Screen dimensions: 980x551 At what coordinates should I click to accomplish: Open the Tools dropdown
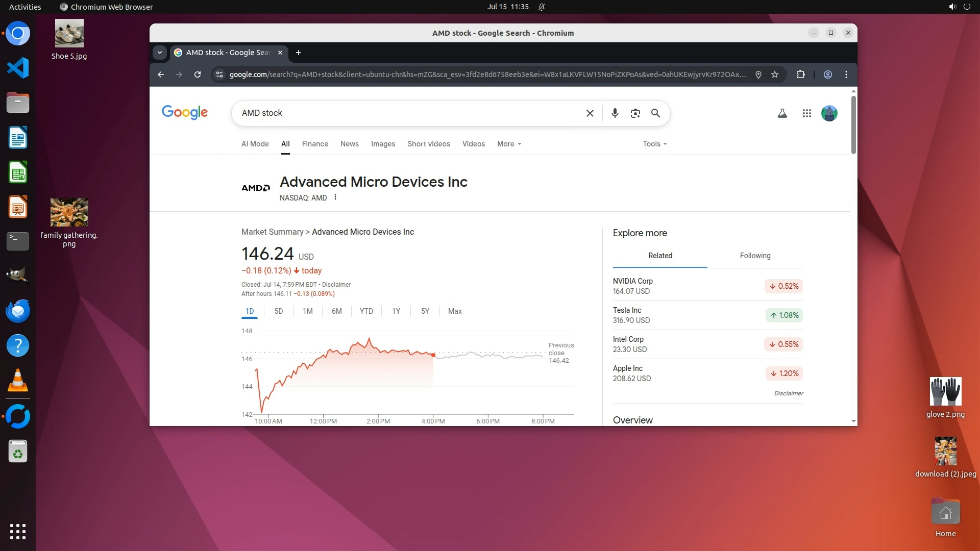coord(654,144)
